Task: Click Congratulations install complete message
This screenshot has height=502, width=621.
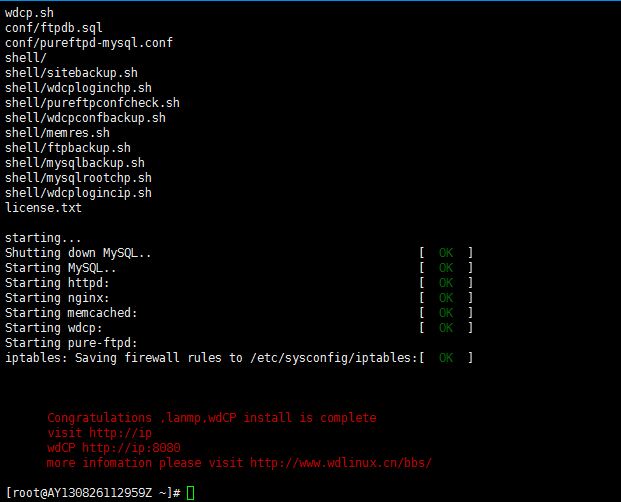Action: tap(212, 418)
